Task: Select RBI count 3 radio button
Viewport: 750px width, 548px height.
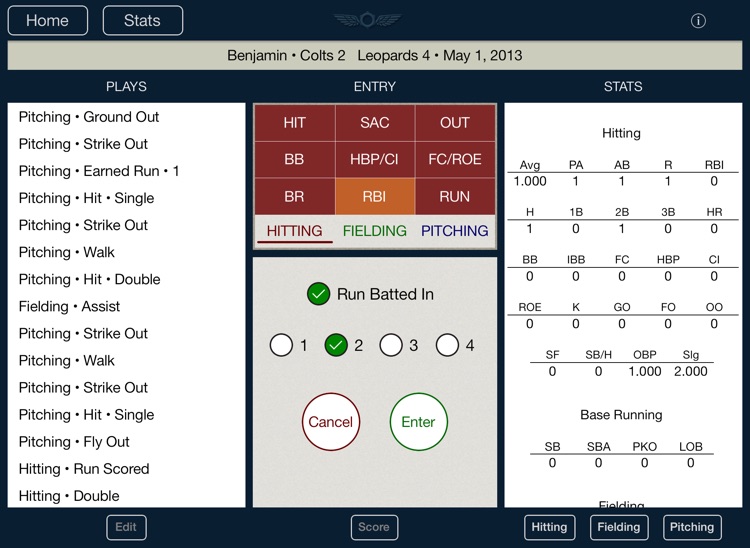Action: point(391,345)
